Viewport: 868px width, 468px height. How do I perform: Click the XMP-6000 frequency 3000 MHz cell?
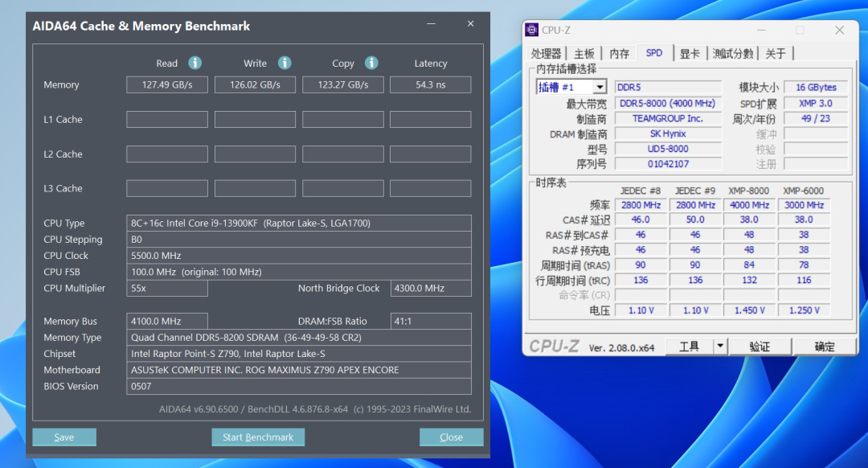(x=804, y=205)
